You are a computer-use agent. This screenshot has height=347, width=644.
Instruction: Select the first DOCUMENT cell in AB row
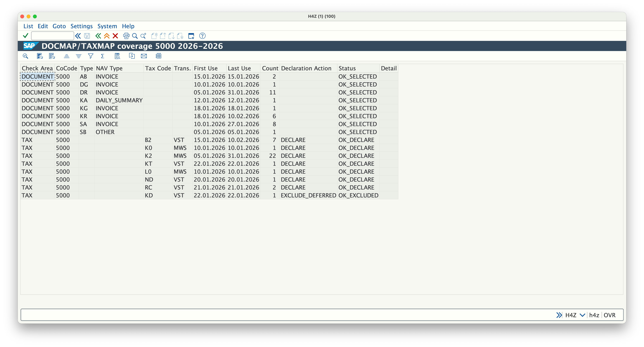38,77
